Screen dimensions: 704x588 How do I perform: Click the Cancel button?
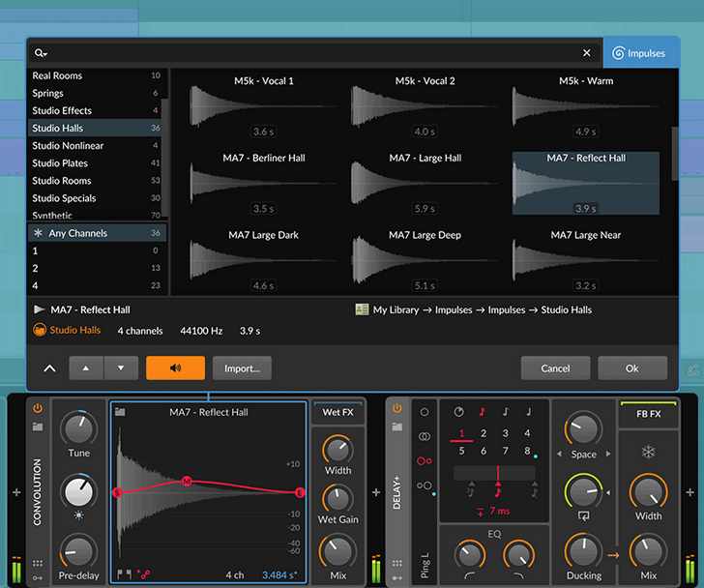pyautogui.click(x=555, y=368)
